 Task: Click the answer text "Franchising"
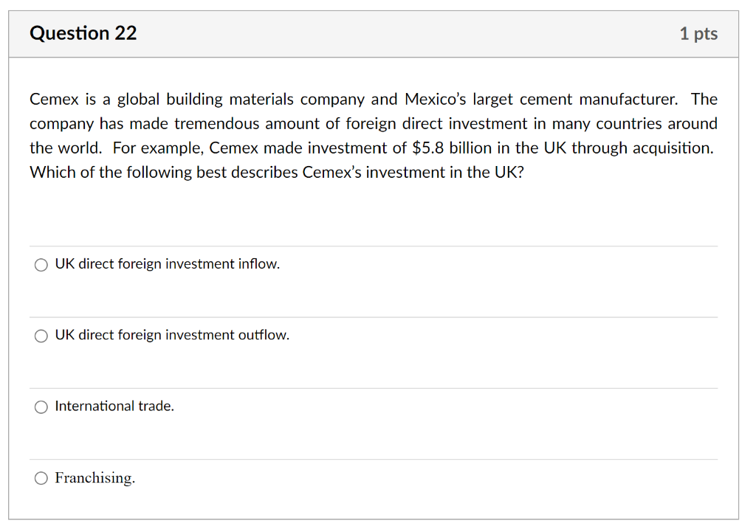point(94,477)
